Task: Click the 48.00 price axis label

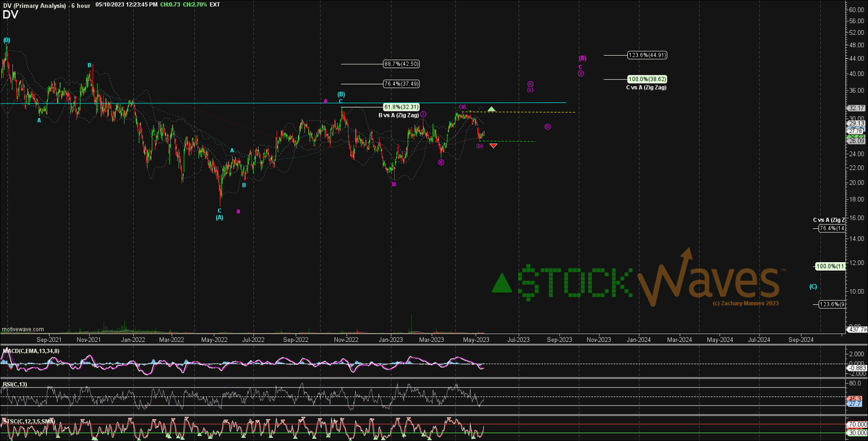Action: click(856, 46)
